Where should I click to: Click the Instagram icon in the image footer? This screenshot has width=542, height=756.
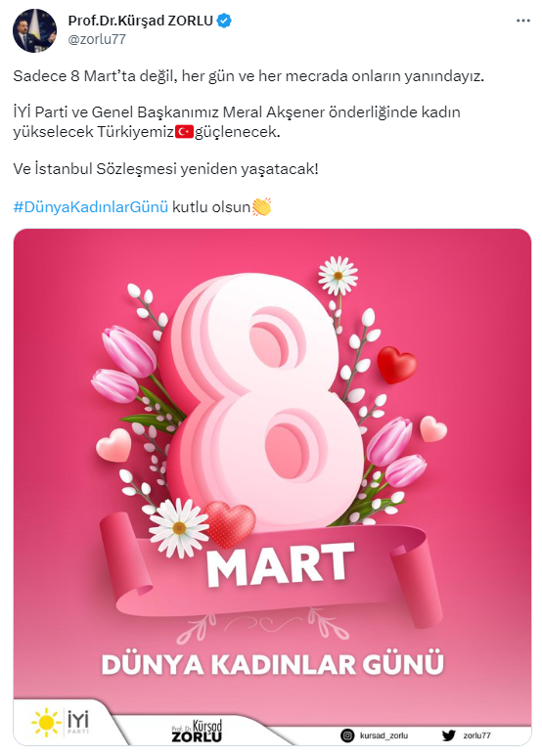point(347,735)
